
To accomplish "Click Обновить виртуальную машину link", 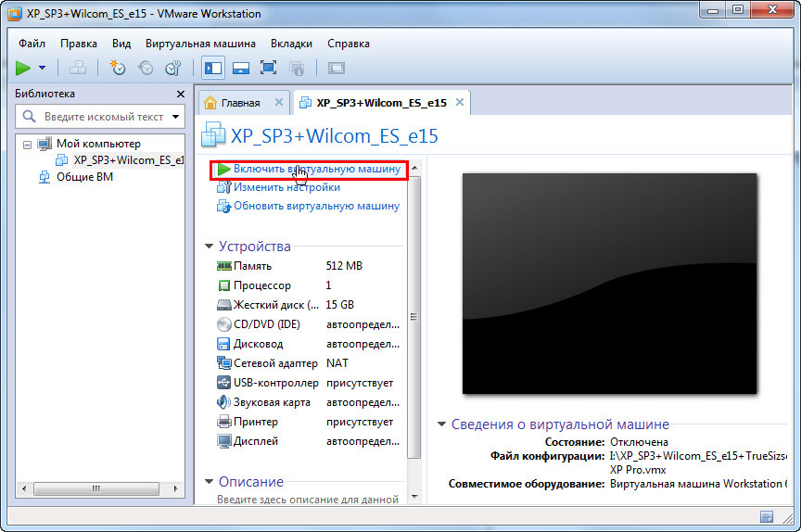I will [317, 207].
